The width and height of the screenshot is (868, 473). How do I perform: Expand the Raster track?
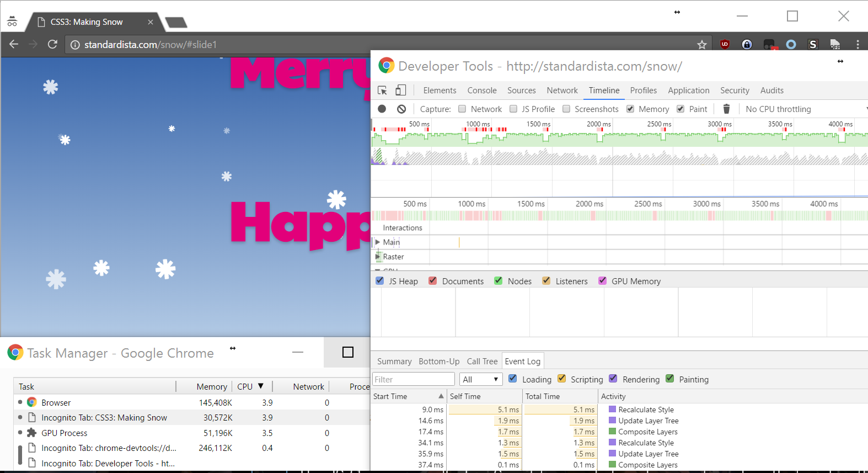(x=378, y=257)
